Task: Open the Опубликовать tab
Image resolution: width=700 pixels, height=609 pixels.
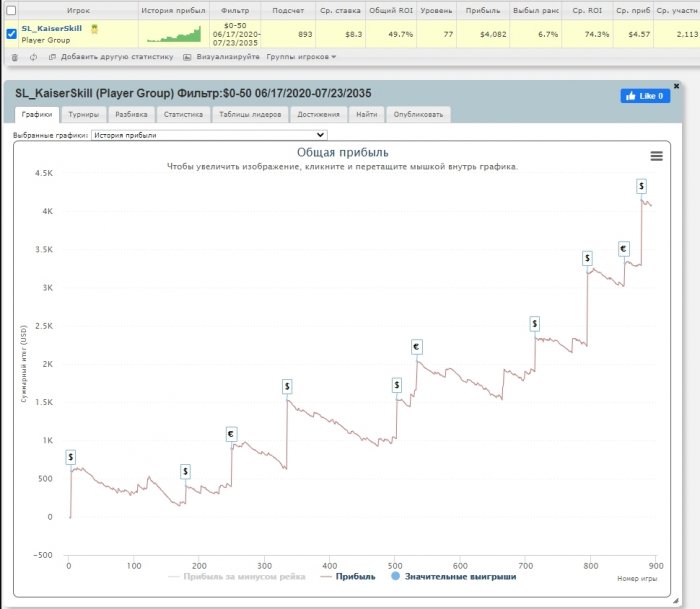Action: pos(418,114)
